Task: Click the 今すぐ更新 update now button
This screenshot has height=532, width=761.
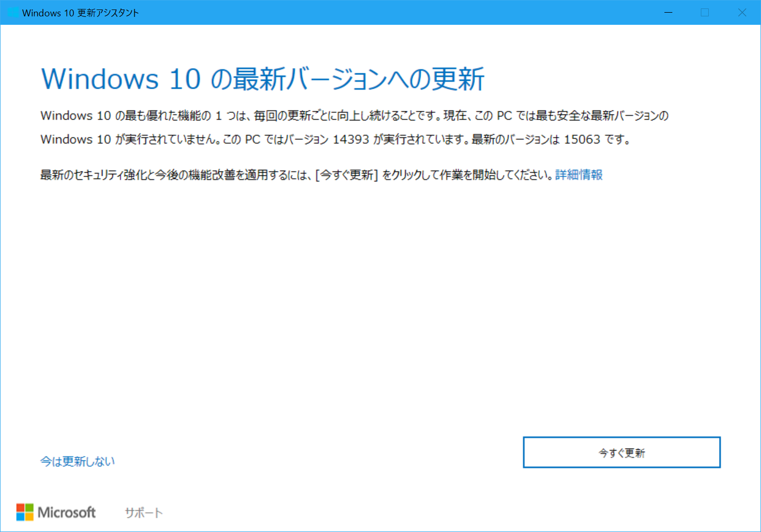Action: pyautogui.click(x=622, y=452)
